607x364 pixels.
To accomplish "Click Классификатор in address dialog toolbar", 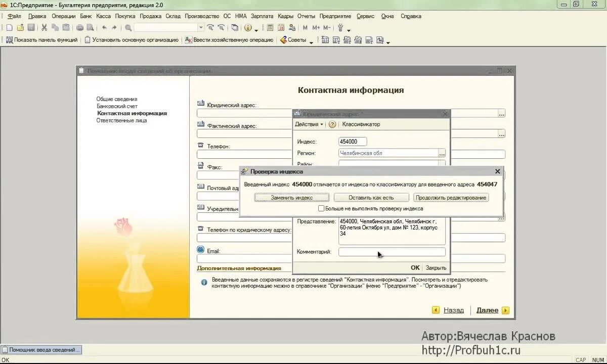I will 361,124.
